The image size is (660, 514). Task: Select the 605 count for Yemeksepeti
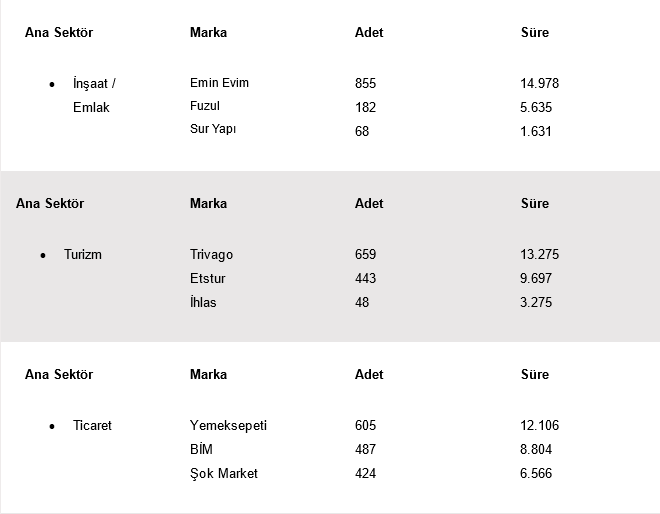[365, 425]
